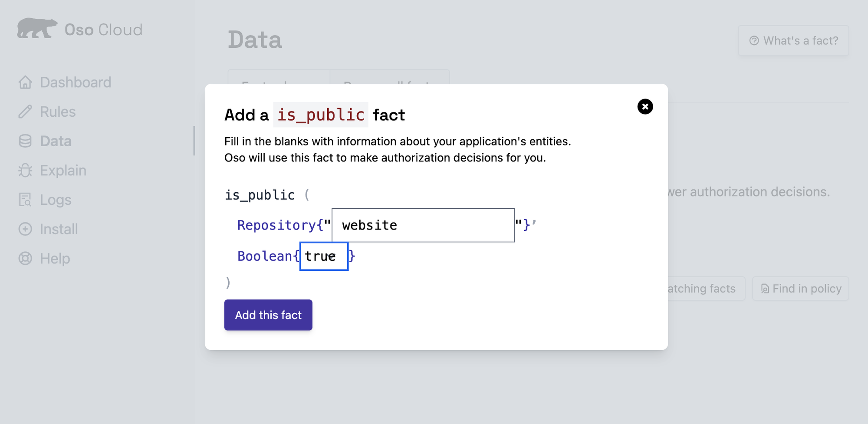
Task: Click the Install plus-circle icon
Action: pos(25,229)
